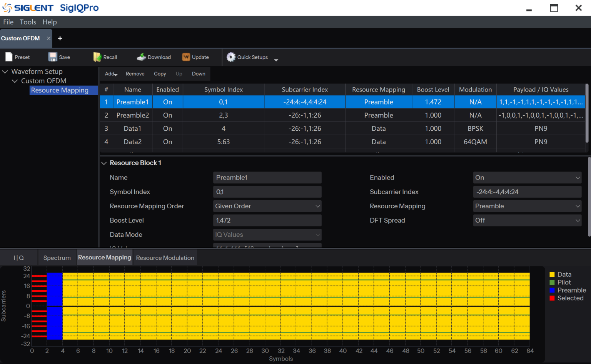Click the Siglent logo icon
The height and width of the screenshot is (364, 591).
[x=7, y=7]
